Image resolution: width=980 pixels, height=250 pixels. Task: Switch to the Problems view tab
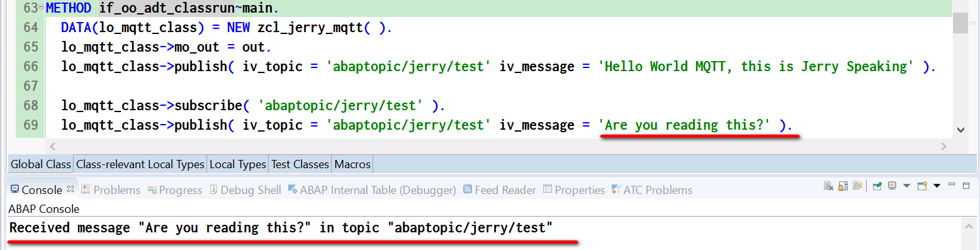pyautogui.click(x=110, y=190)
